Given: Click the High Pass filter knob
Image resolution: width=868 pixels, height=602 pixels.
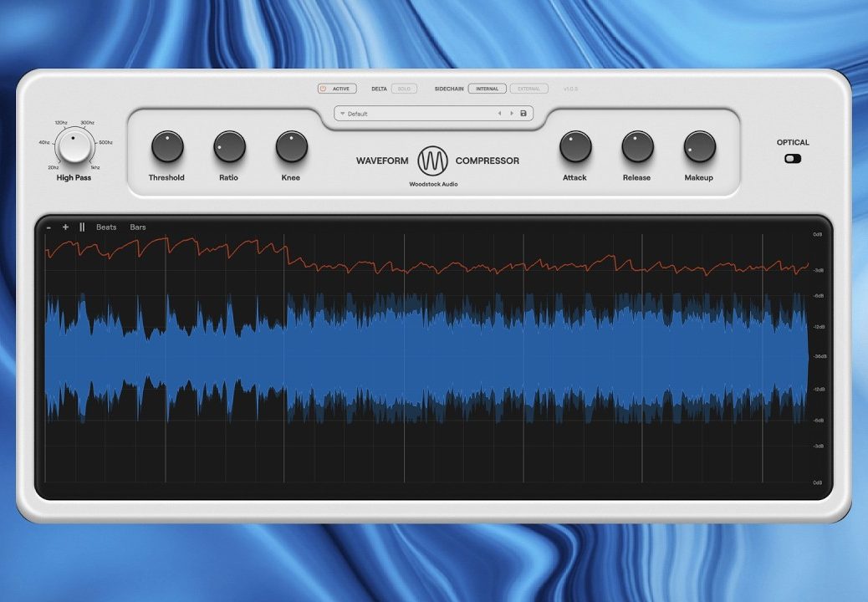Looking at the screenshot, I should pos(74,146).
